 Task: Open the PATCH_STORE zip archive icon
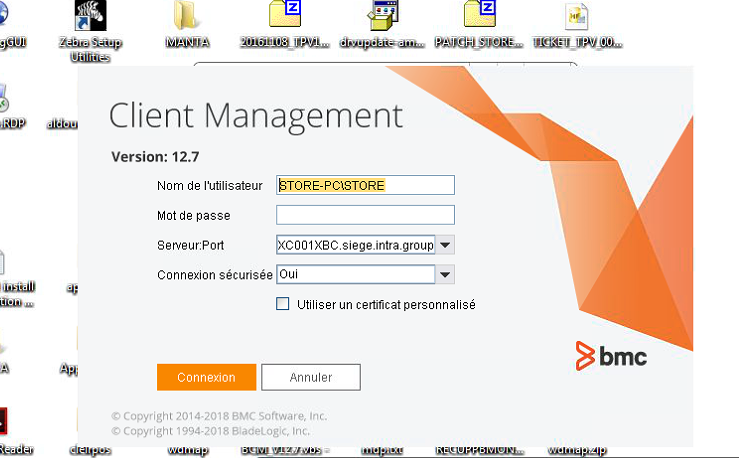pyautogui.click(x=479, y=18)
